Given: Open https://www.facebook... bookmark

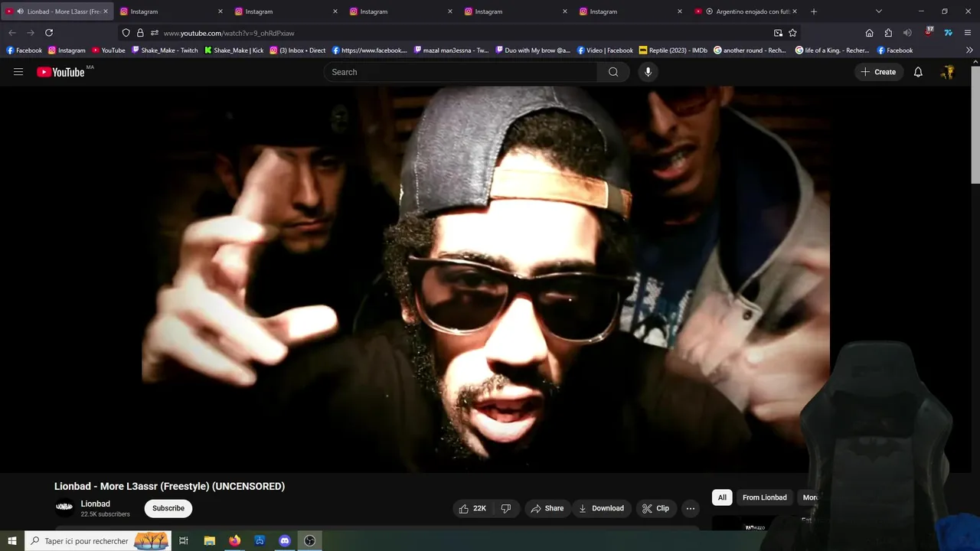Looking at the screenshot, I should point(370,51).
